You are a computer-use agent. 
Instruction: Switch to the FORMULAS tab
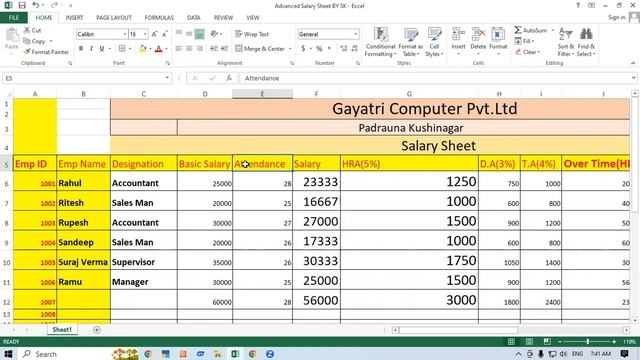159,18
